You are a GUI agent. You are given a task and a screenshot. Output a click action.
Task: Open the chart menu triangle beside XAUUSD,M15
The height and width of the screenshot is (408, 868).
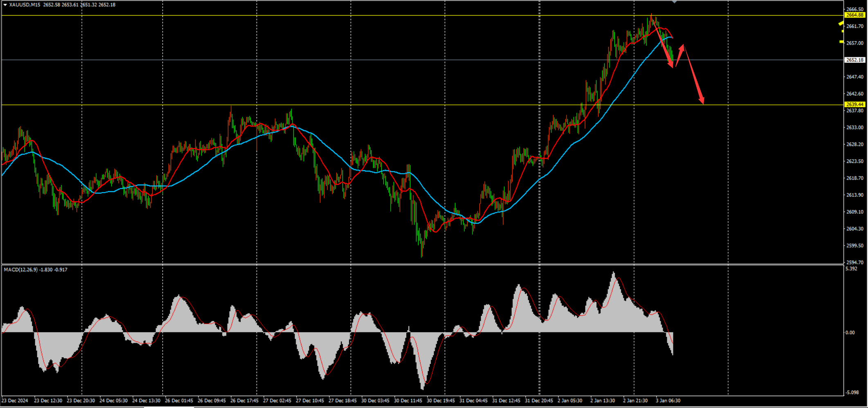coord(5,5)
